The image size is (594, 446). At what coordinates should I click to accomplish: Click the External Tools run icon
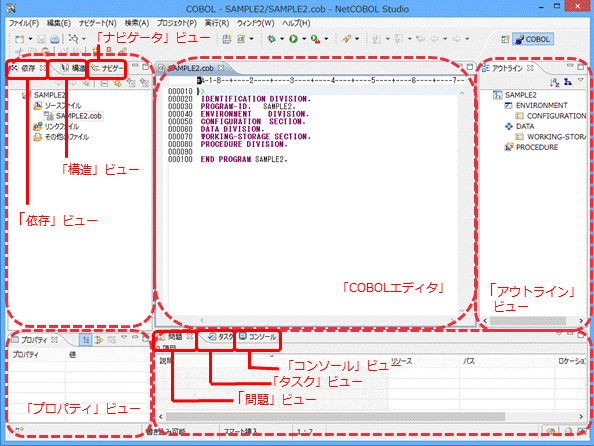click(315, 39)
